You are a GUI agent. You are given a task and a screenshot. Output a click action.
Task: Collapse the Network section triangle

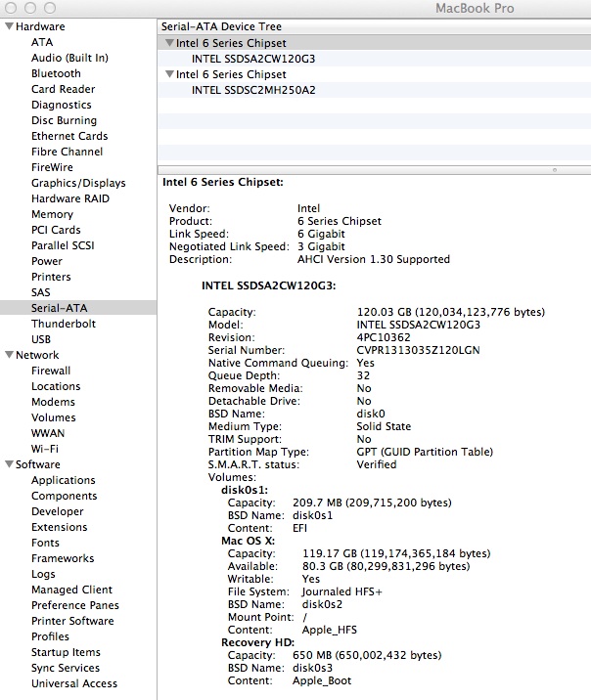point(9,355)
